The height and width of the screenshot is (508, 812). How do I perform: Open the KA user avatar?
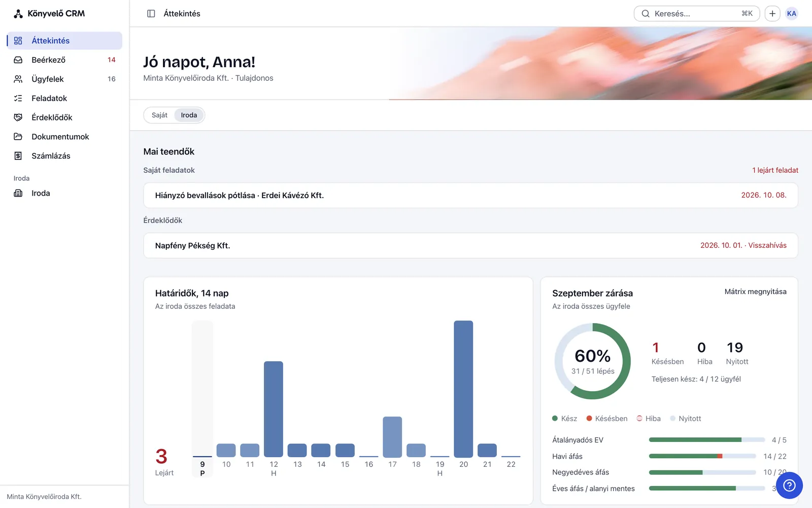(x=792, y=14)
